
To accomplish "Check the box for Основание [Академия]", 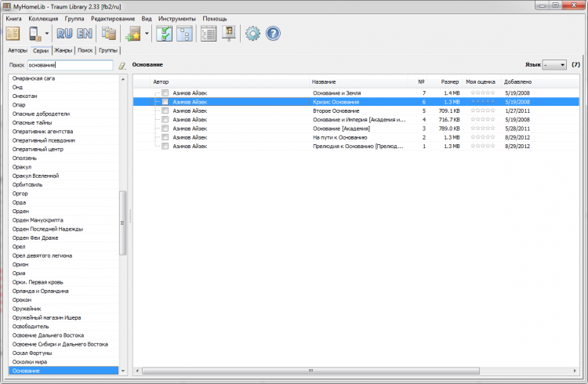I will (x=165, y=129).
